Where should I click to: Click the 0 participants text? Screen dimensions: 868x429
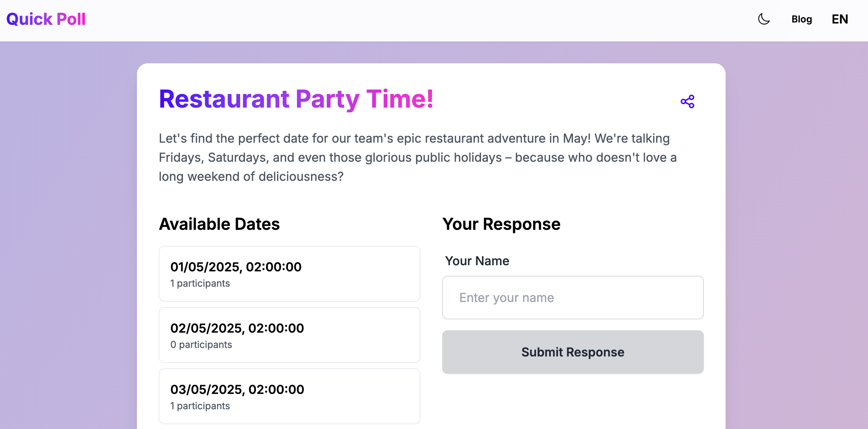coord(201,345)
